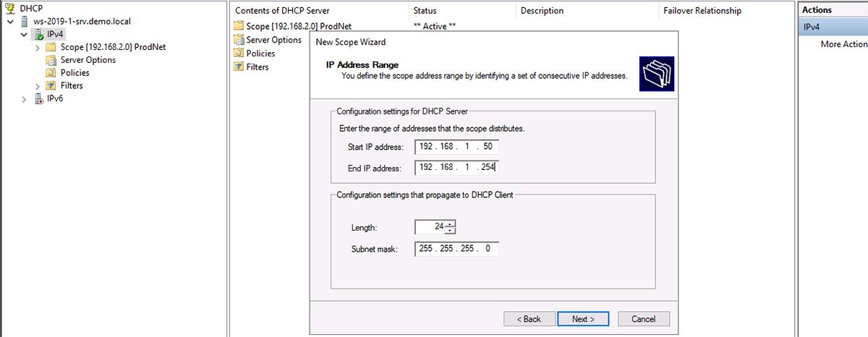Click the DHCP root trophy icon
Screen dimensions: 868x337
click(9, 8)
